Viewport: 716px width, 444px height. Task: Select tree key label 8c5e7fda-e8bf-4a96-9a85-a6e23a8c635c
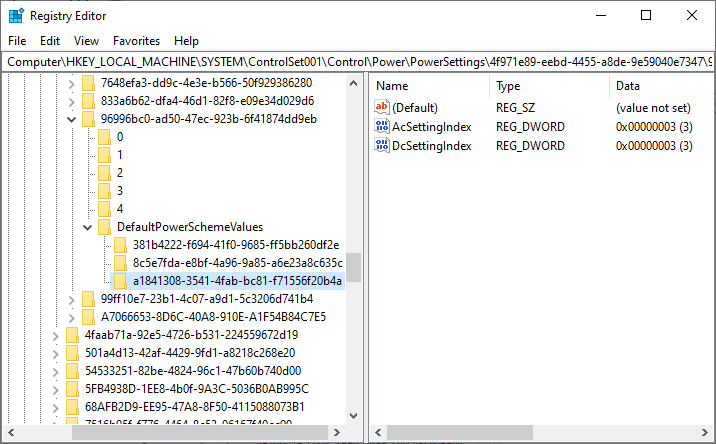pyautogui.click(x=238, y=263)
